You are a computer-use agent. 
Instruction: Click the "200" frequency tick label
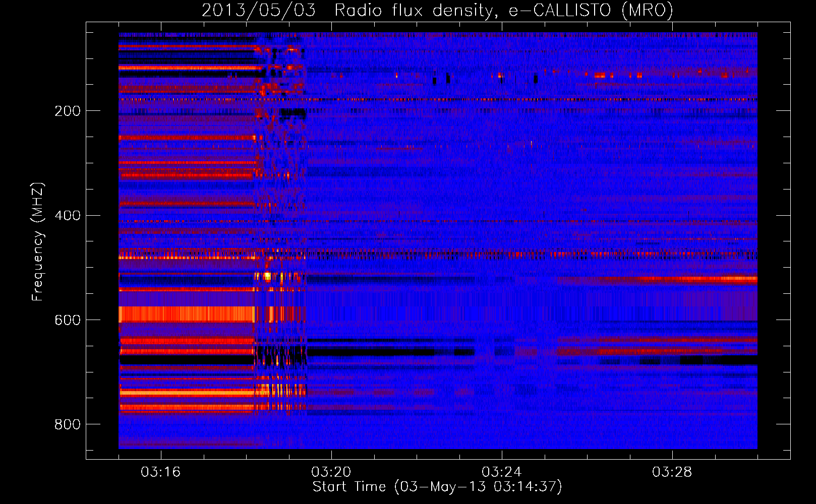click(x=68, y=111)
